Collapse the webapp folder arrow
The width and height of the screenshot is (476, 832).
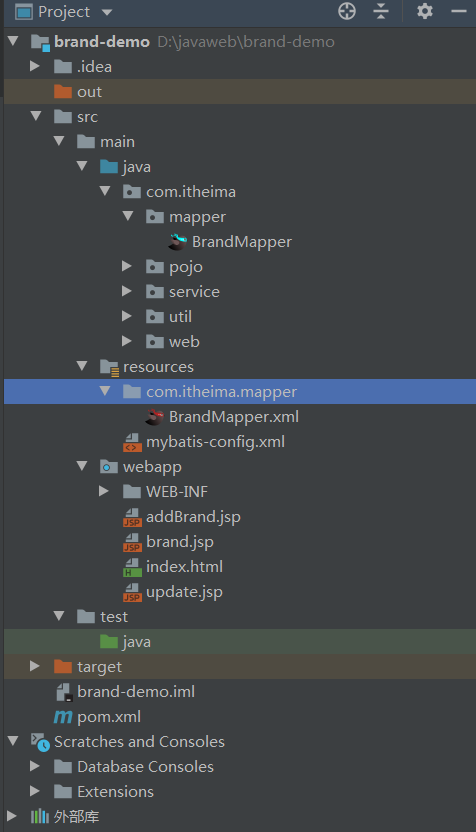tap(82, 466)
